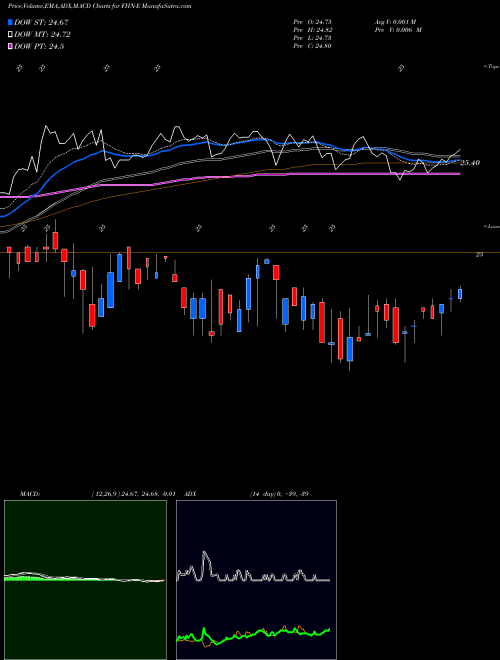Click the MACD panel title
This screenshot has width=500, height=660.
[30, 494]
